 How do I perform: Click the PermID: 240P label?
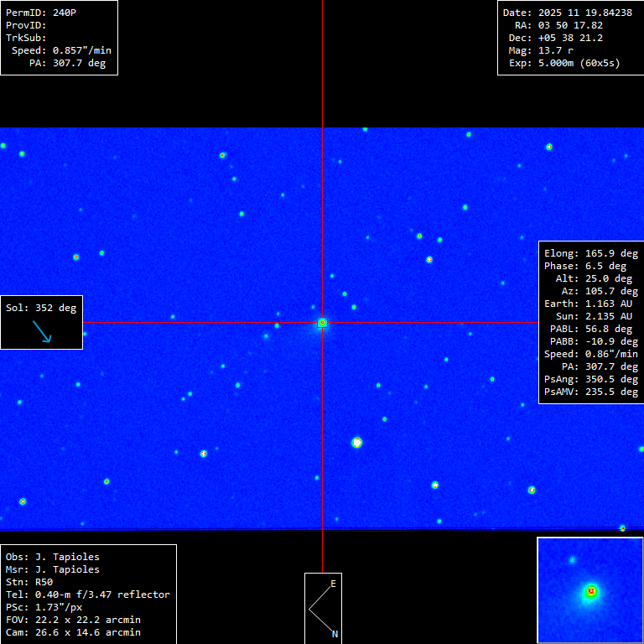coord(40,13)
